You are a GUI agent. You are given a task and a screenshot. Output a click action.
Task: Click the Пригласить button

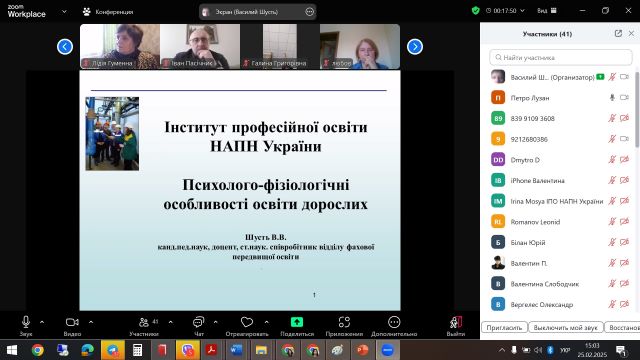(x=504, y=327)
